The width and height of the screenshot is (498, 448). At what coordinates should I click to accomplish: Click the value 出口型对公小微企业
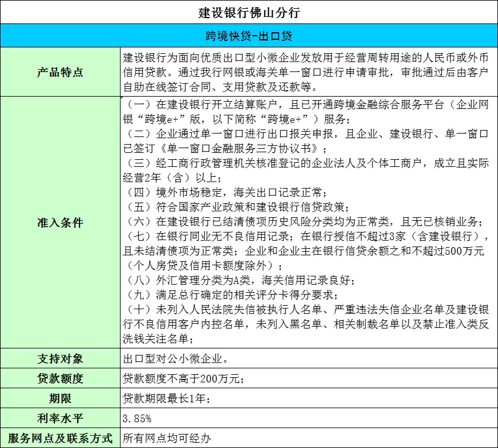[176, 359]
